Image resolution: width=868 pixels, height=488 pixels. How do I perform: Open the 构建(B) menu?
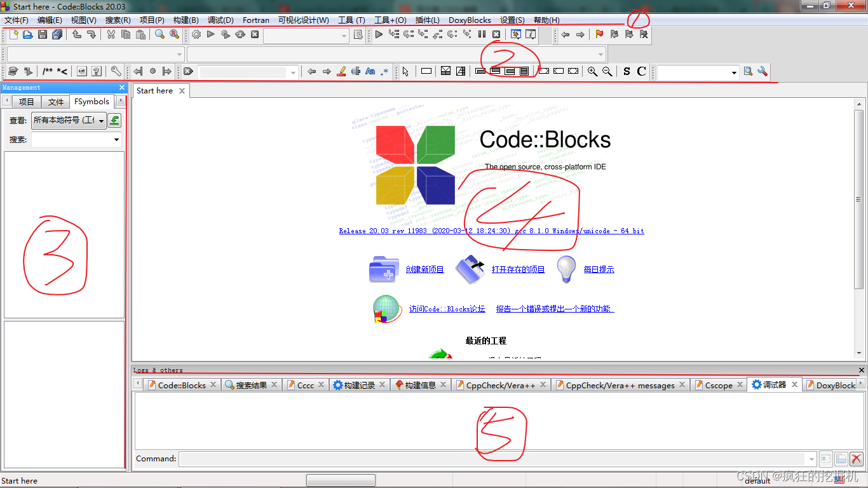(186, 20)
